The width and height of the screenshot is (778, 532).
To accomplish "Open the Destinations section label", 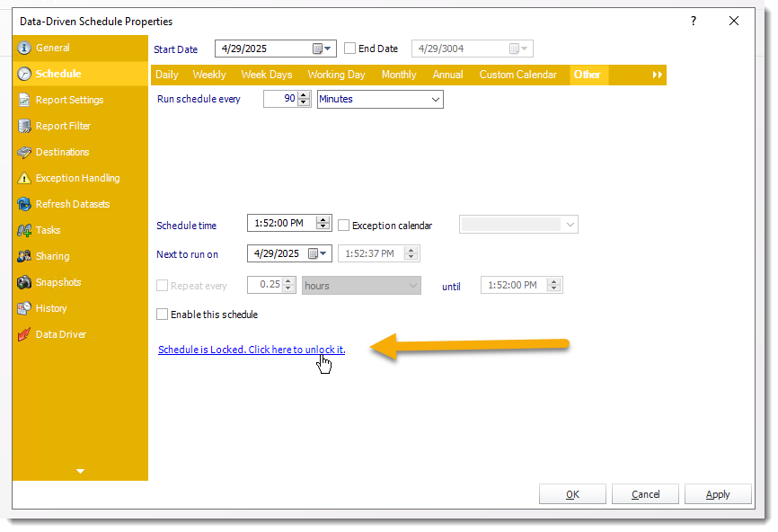I will point(63,152).
